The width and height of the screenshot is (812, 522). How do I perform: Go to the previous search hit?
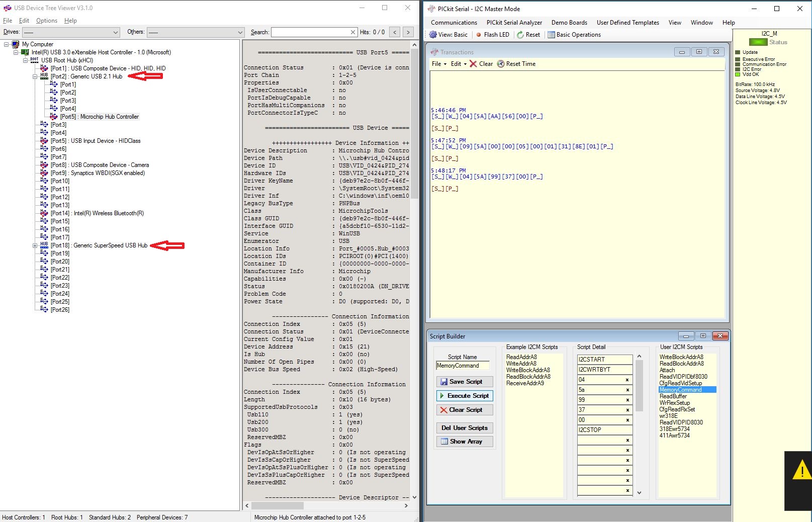[x=395, y=32]
